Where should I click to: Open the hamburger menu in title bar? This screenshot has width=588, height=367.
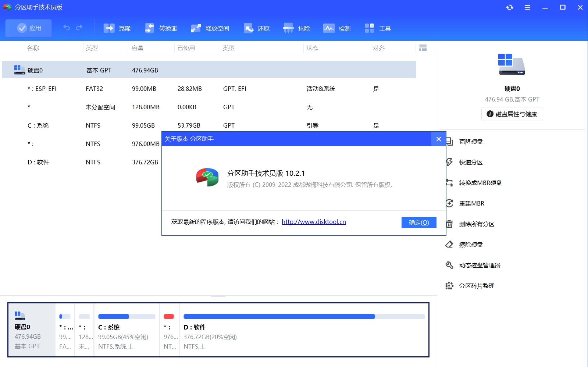(527, 7)
